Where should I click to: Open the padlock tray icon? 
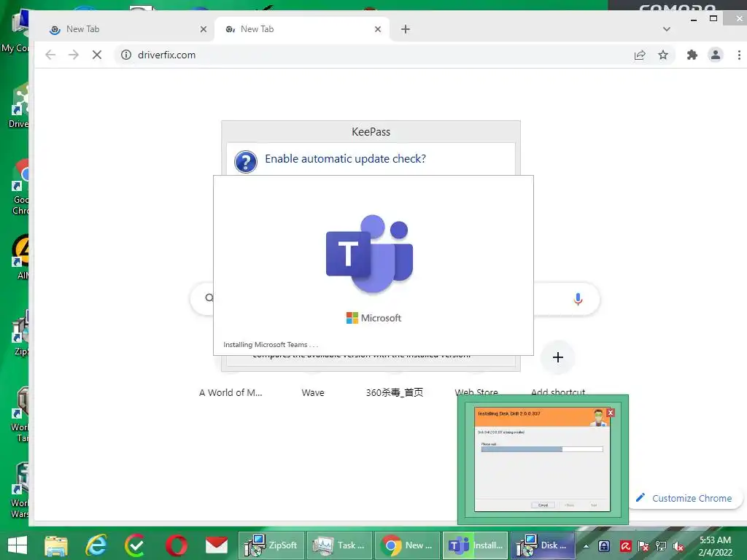603,546
